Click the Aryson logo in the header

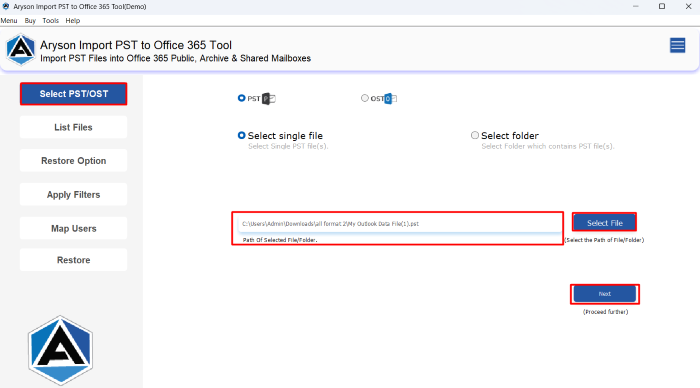(x=21, y=50)
